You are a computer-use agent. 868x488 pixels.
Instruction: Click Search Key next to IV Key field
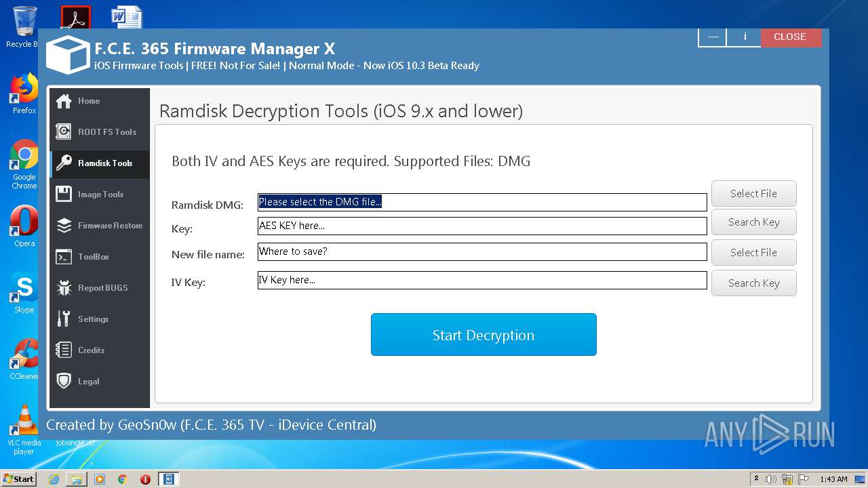pyautogui.click(x=753, y=283)
